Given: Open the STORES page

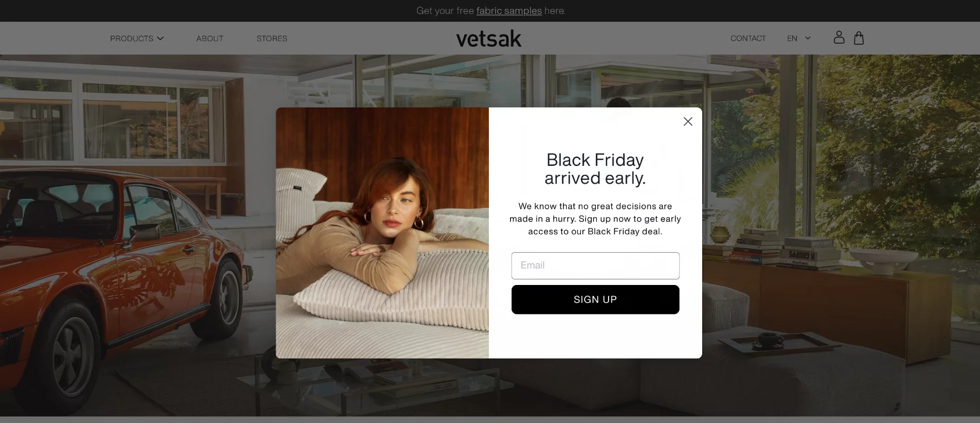Looking at the screenshot, I should point(272,38).
